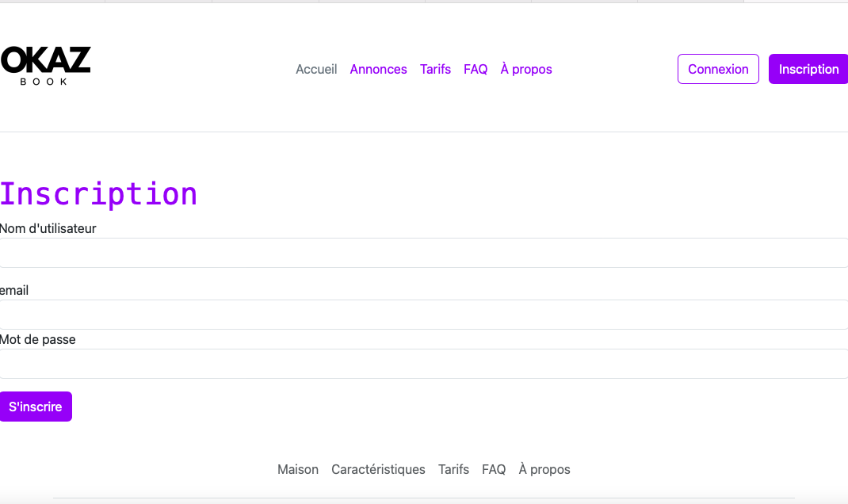This screenshot has height=504, width=848.
Task: Click the OKAZ BOOK logo
Action: click(x=46, y=66)
